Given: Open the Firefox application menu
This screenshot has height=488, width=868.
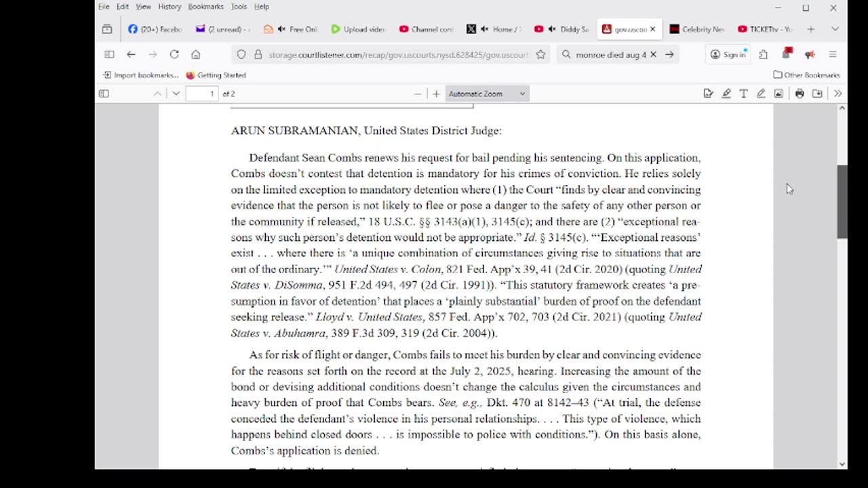Looking at the screenshot, I should 833,54.
